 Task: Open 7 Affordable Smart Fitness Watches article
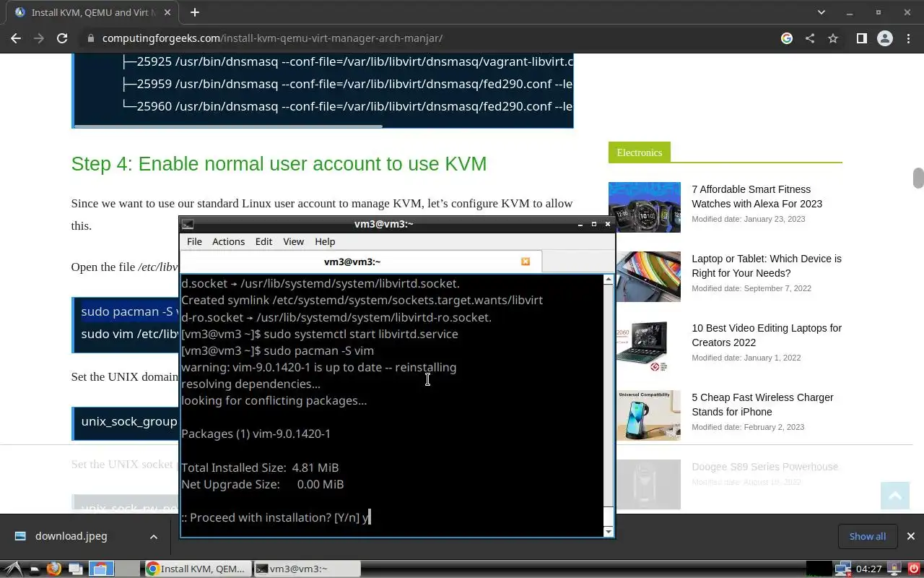[x=757, y=197]
